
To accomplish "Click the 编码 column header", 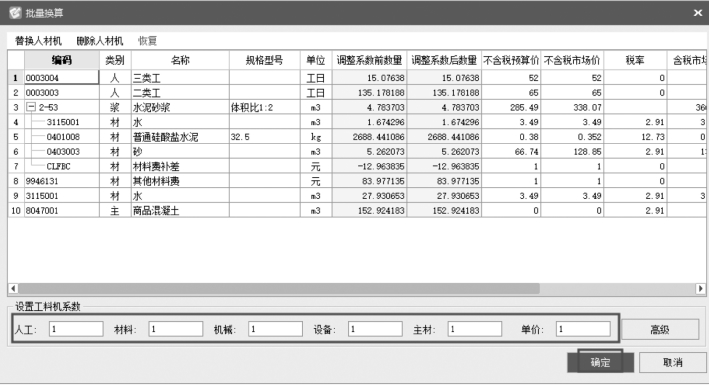I will pos(61,60).
